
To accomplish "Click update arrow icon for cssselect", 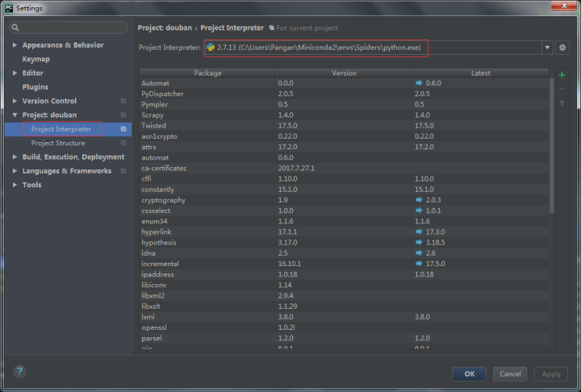I will pyautogui.click(x=419, y=211).
